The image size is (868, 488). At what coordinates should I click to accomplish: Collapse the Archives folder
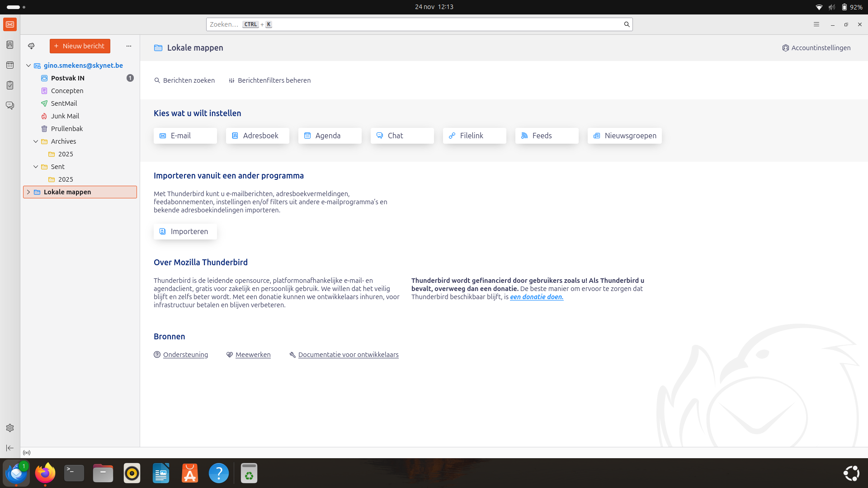pos(36,141)
